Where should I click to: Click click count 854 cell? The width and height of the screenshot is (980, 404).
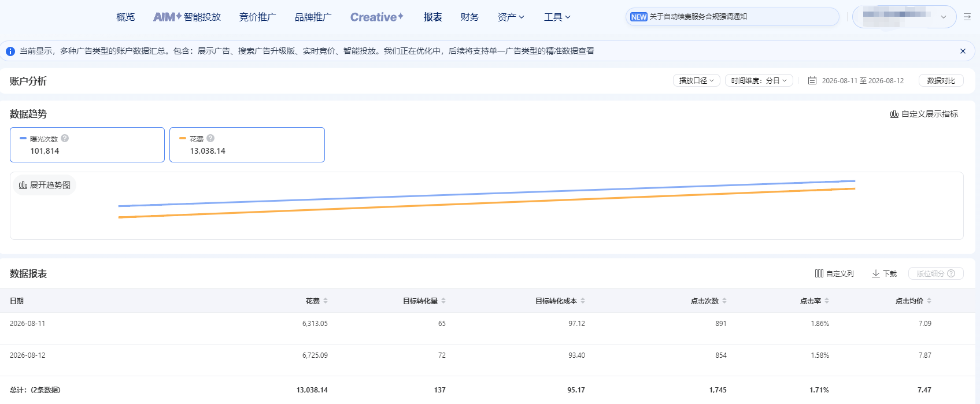720,355
